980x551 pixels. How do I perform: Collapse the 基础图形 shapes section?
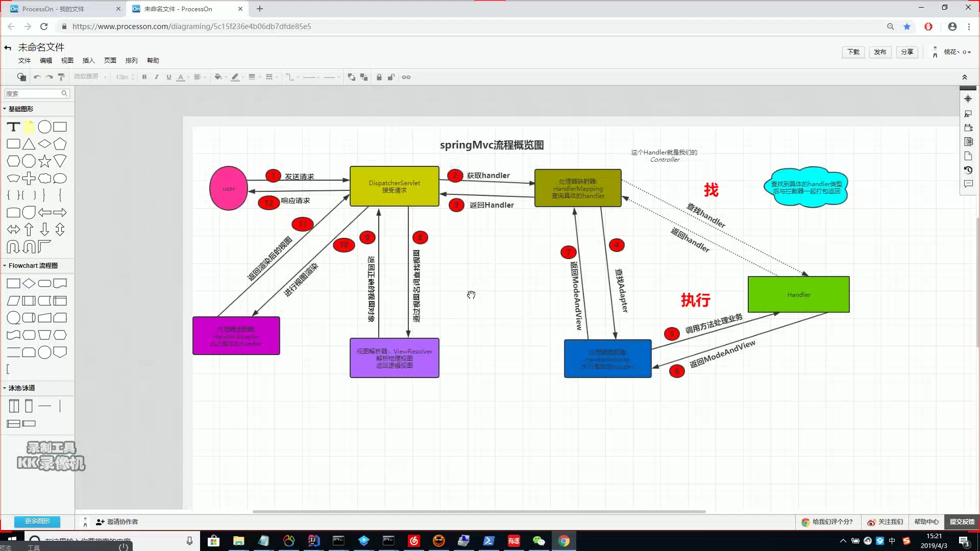pyautogui.click(x=20, y=109)
